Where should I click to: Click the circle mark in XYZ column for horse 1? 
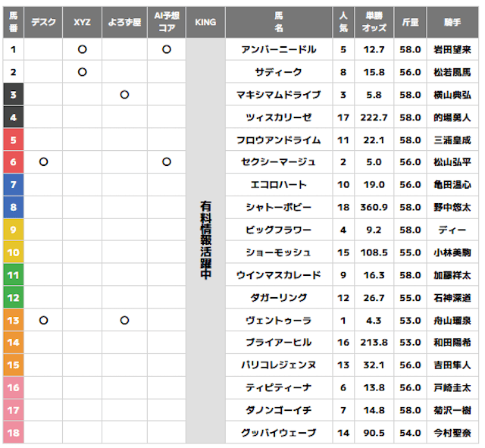(x=82, y=49)
